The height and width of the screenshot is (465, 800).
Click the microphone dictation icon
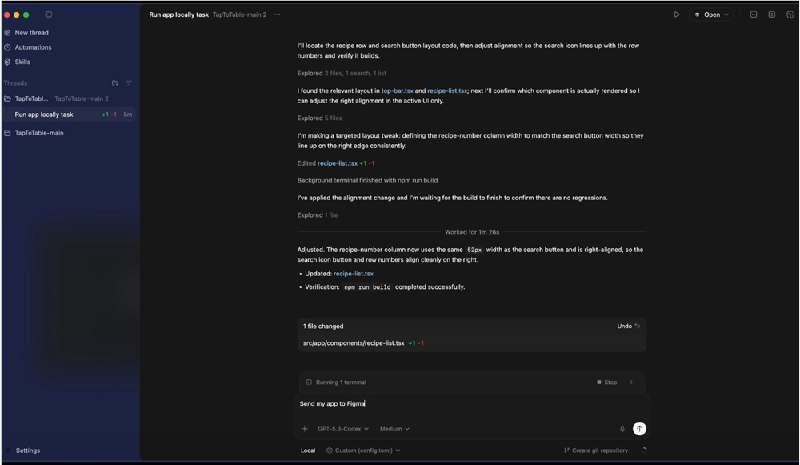click(622, 429)
